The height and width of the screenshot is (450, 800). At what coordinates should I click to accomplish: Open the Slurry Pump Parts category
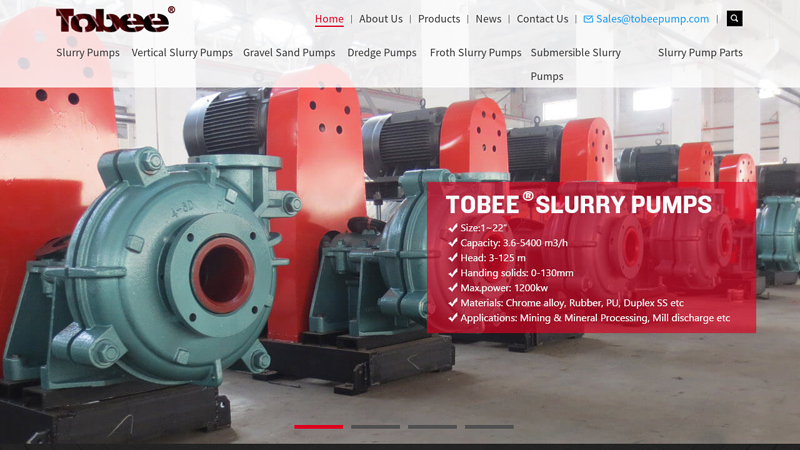point(700,53)
